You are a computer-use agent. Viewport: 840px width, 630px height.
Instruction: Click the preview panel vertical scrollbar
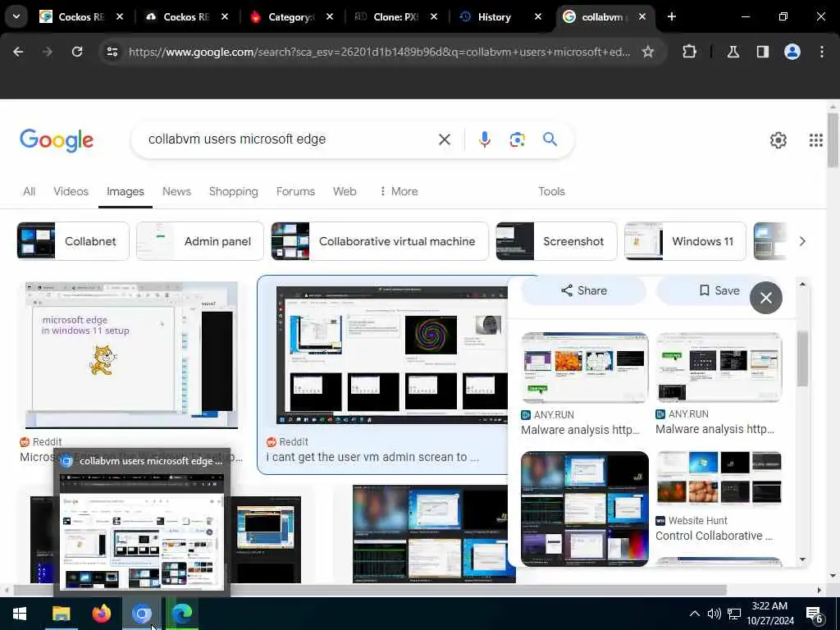(802, 359)
